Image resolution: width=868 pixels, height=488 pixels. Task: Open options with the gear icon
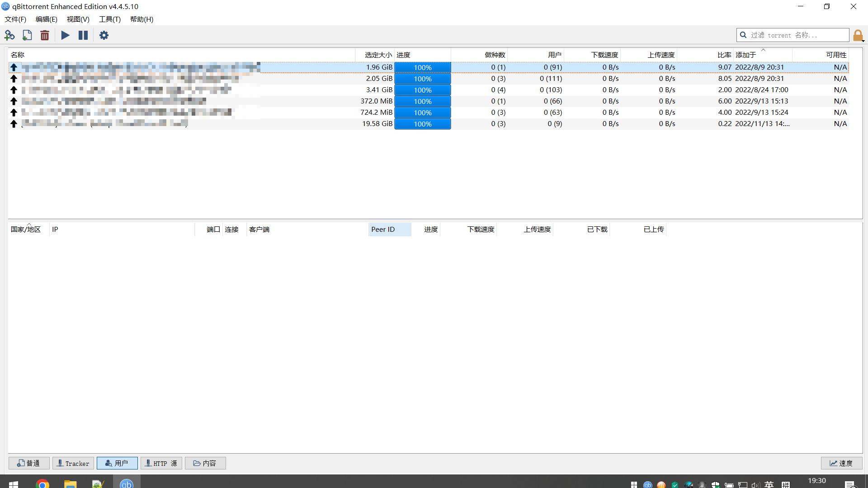(x=104, y=35)
